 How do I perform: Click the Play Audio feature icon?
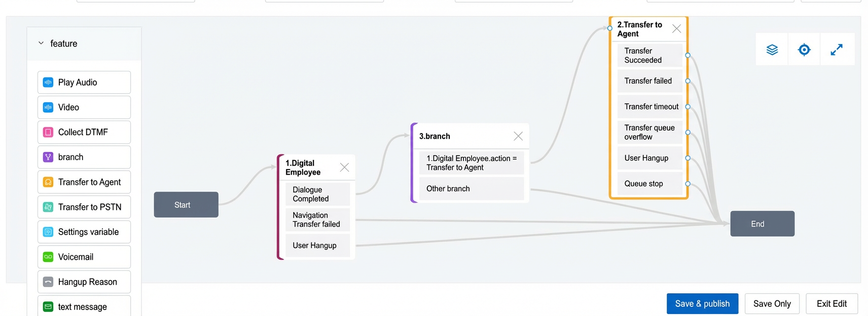48,83
